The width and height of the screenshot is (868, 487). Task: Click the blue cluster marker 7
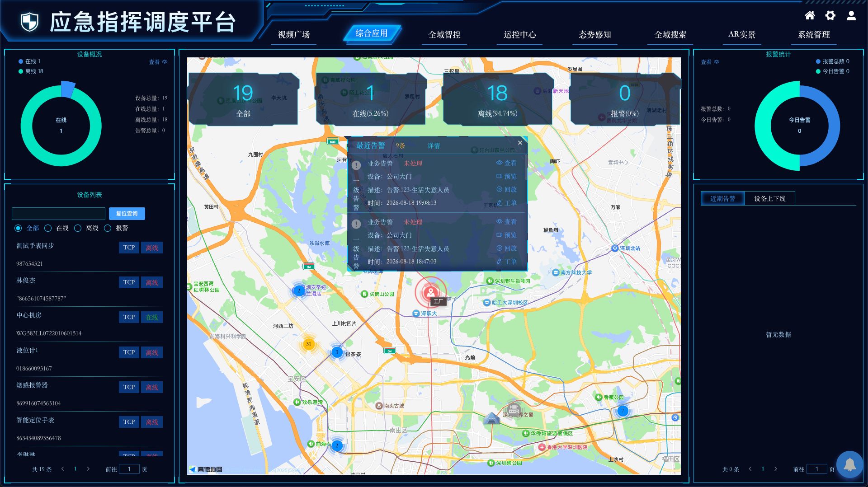pyautogui.click(x=623, y=411)
